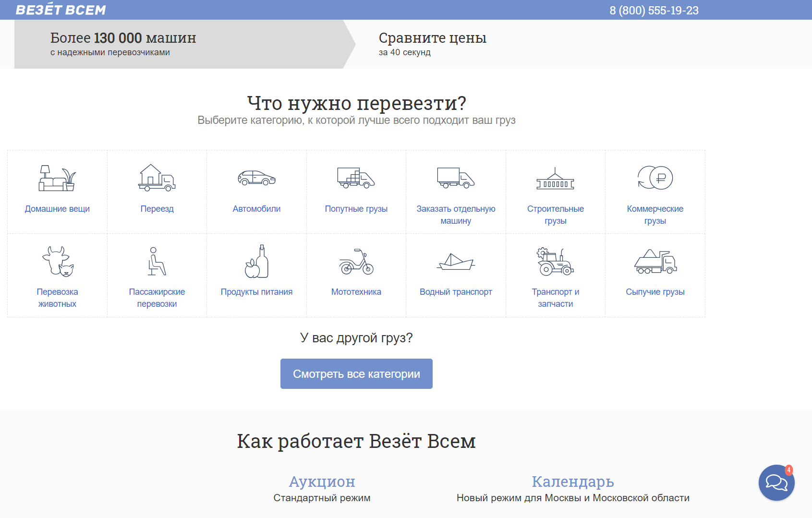Select Пассажирские перевозки link
Viewport: 812px width, 518px height.
157,298
